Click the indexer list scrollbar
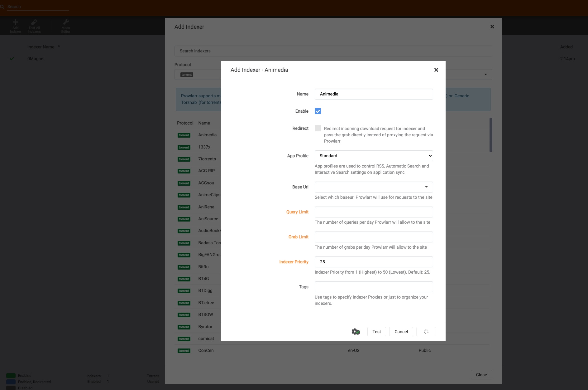The image size is (588, 390). pyautogui.click(x=490, y=135)
